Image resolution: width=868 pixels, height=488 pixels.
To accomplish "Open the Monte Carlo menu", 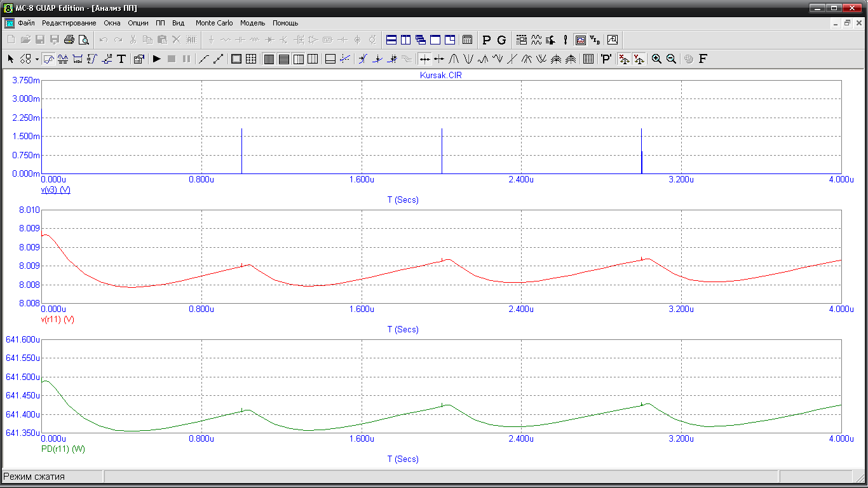I will [x=214, y=23].
